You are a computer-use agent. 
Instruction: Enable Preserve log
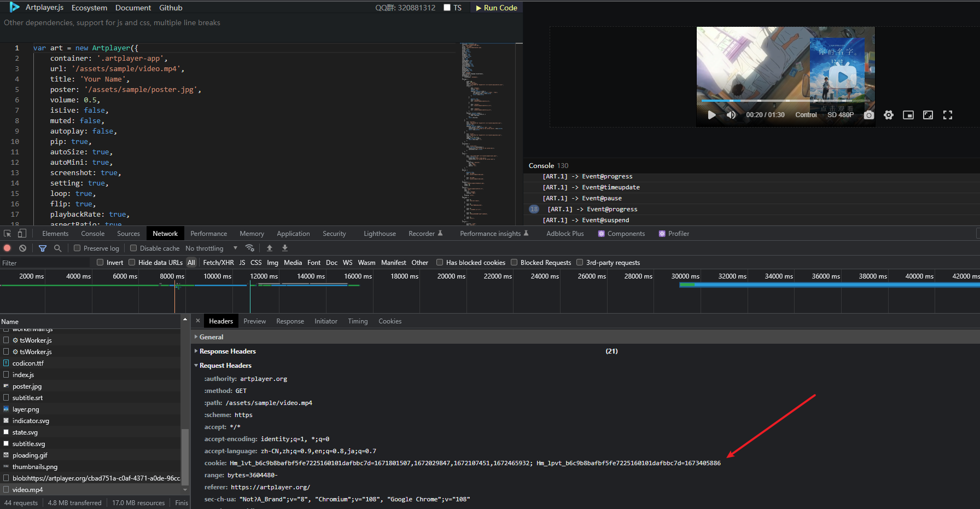[77, 248]
